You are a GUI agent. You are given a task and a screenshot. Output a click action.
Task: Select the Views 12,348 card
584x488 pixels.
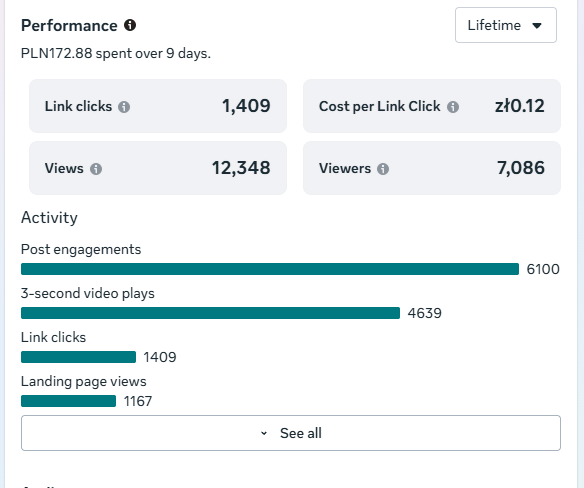(158, 168)
